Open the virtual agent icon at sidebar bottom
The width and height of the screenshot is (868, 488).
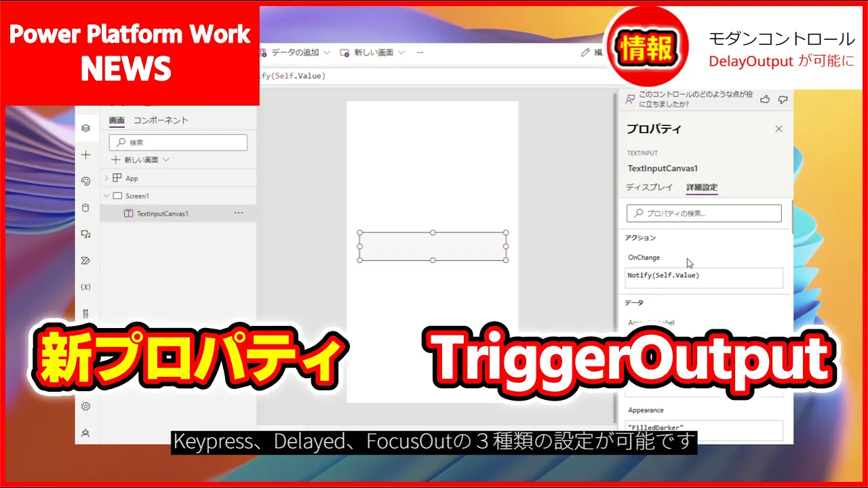coord(85,433)
